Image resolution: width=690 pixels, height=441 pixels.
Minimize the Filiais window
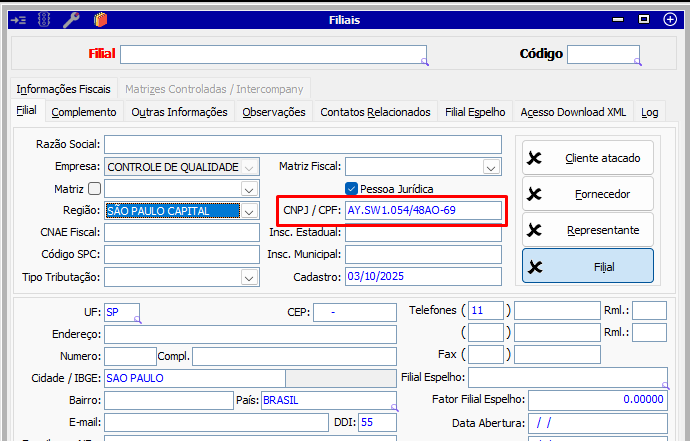tap(618, 20)
